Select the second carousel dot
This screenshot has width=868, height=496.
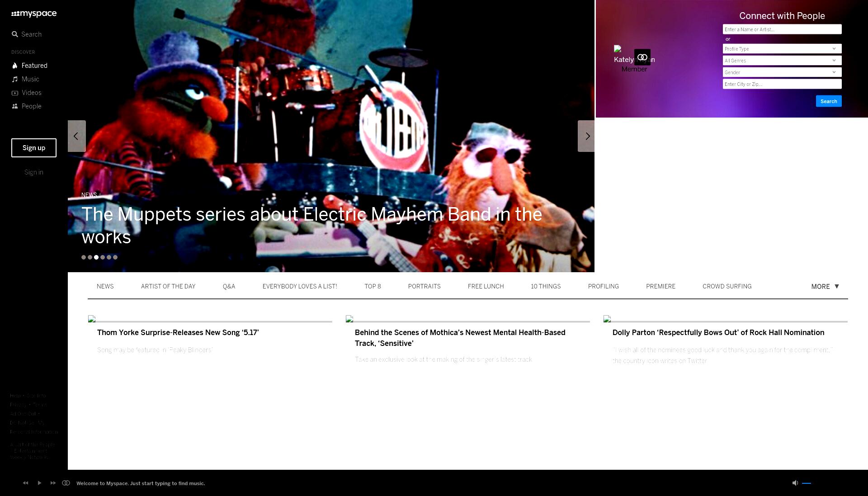click(90, 257)
